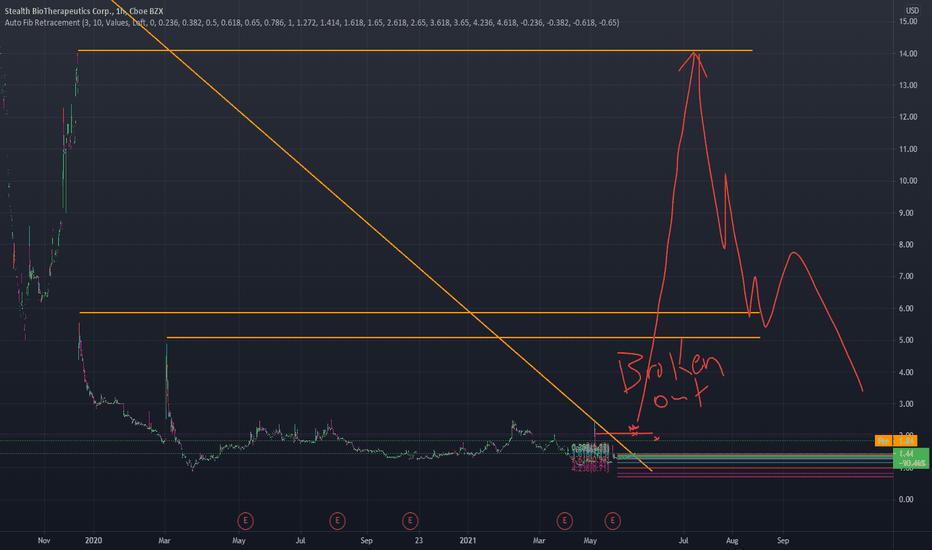Click the 'Aug' label on the time axis
Screen dimensions: 932x550
pyautogui.click(x=732, y=540)
